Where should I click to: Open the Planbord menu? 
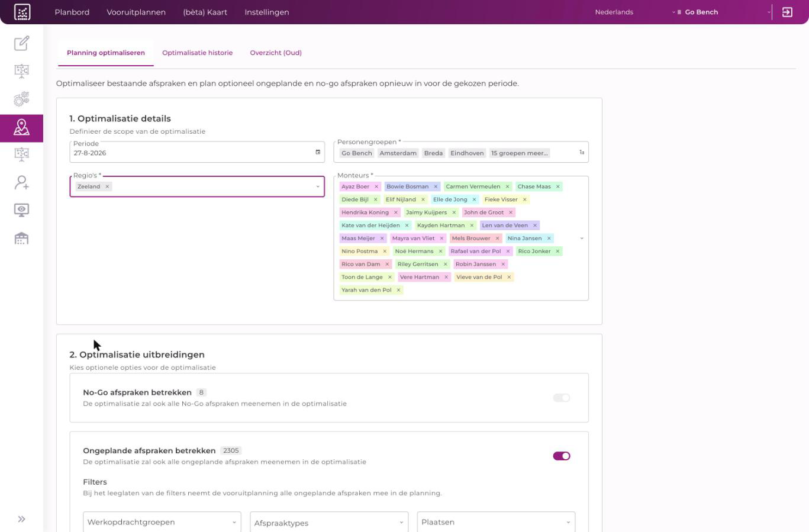[x=72, y=12]
